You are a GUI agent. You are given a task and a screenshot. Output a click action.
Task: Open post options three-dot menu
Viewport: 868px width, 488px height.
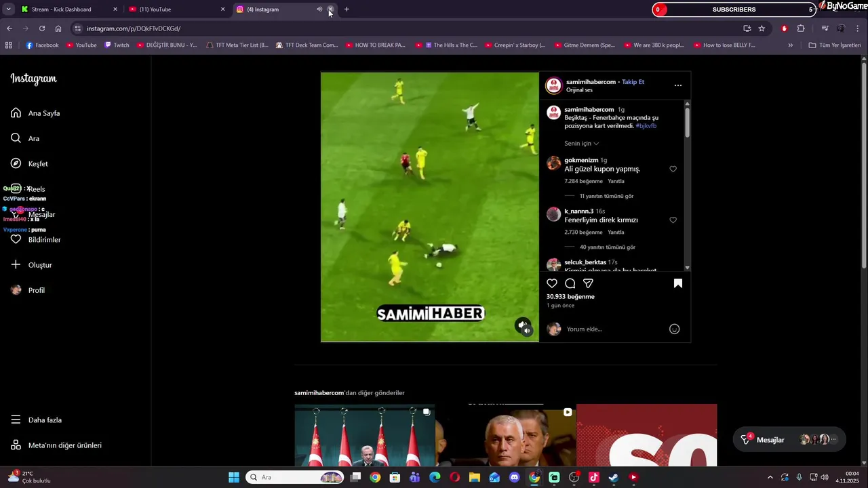(677, 85)
